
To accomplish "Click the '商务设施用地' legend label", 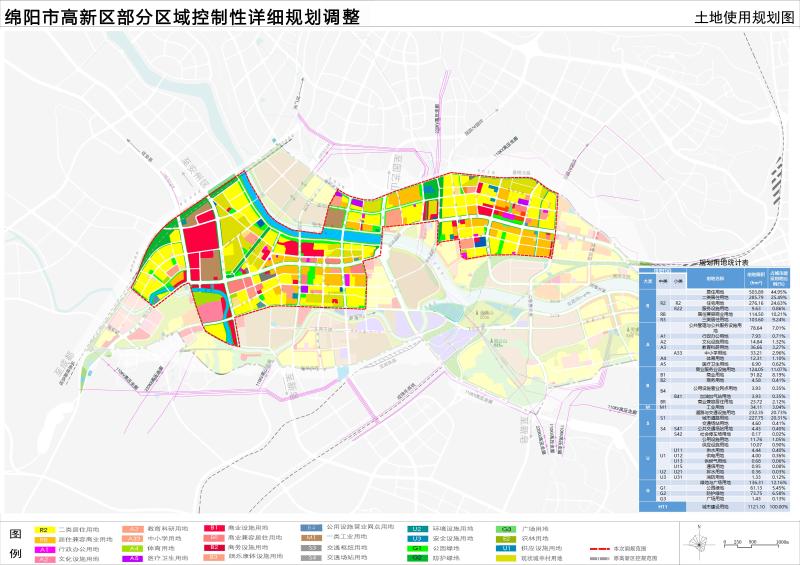I will (x=248, y=547).
